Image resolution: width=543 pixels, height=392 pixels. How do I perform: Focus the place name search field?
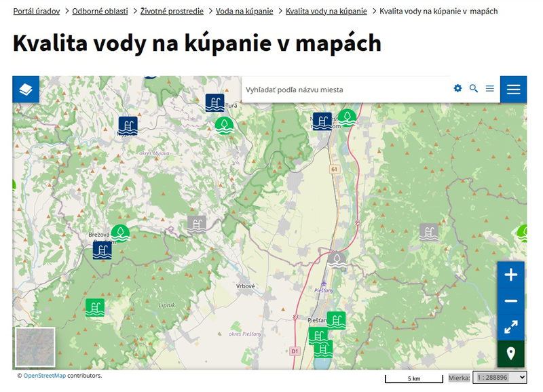tap(346, 90)
